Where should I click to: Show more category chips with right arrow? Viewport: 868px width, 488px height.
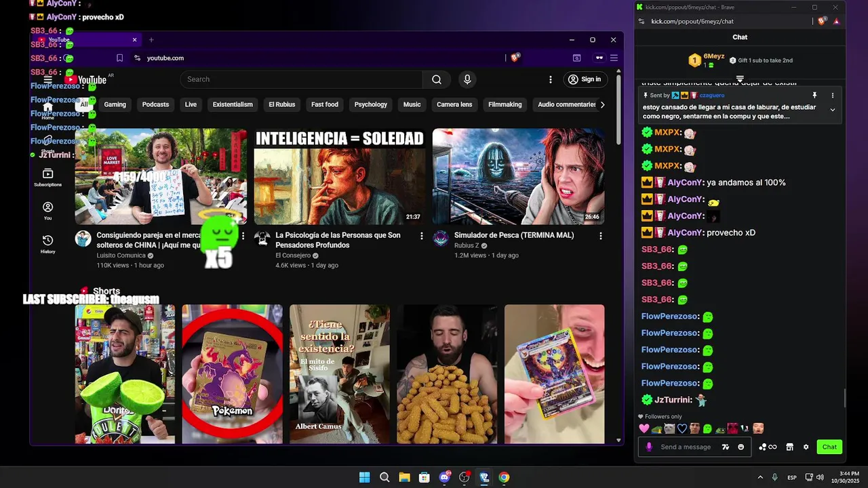tap(602, 104)
